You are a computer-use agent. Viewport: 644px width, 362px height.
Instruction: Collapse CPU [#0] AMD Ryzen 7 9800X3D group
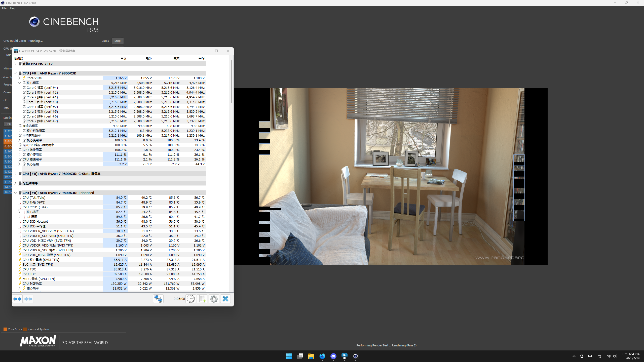tap(15, 73)
